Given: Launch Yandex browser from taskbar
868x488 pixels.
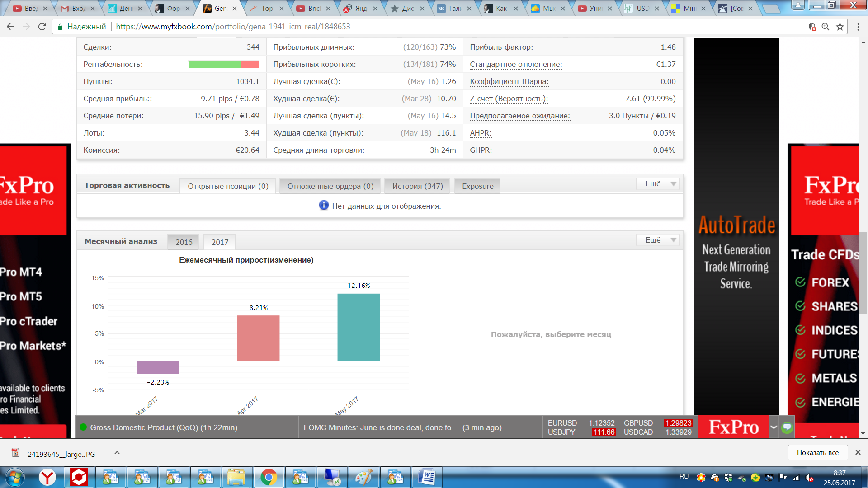Looking at the screenshot, I should click(x=47, y=477).
